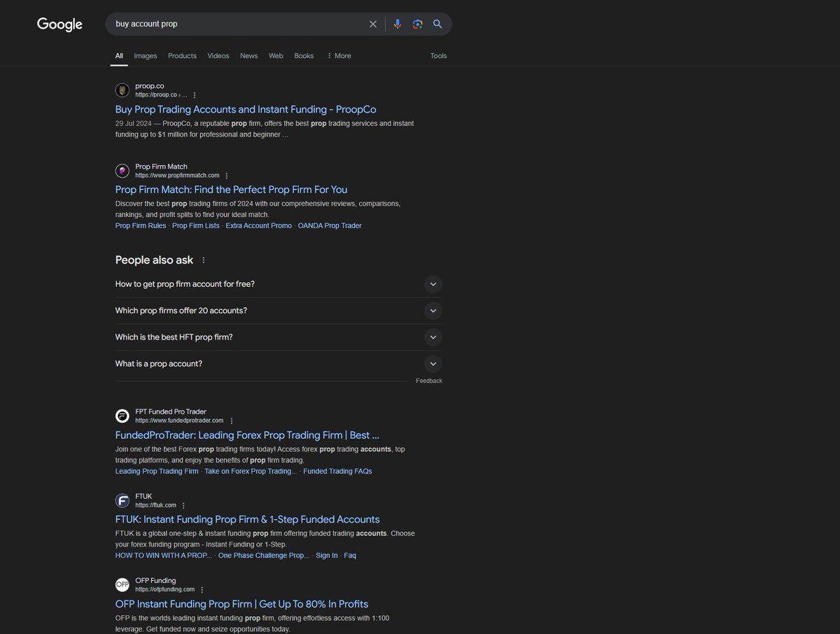Image resolution: width=840 pixels, height=634 pixels.
Task: Expand 'Which prop firms offer 20 accounts?'
Action: [279, 311]
